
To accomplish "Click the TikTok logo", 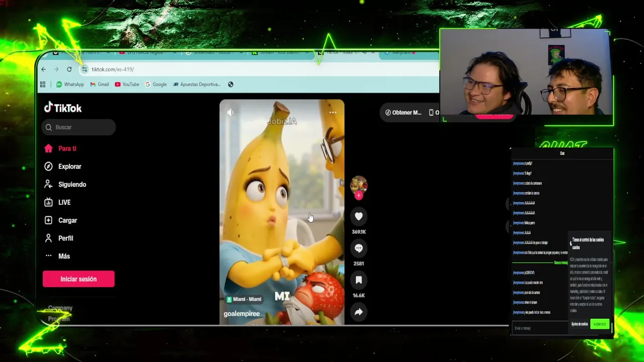I will coord(62,108).
